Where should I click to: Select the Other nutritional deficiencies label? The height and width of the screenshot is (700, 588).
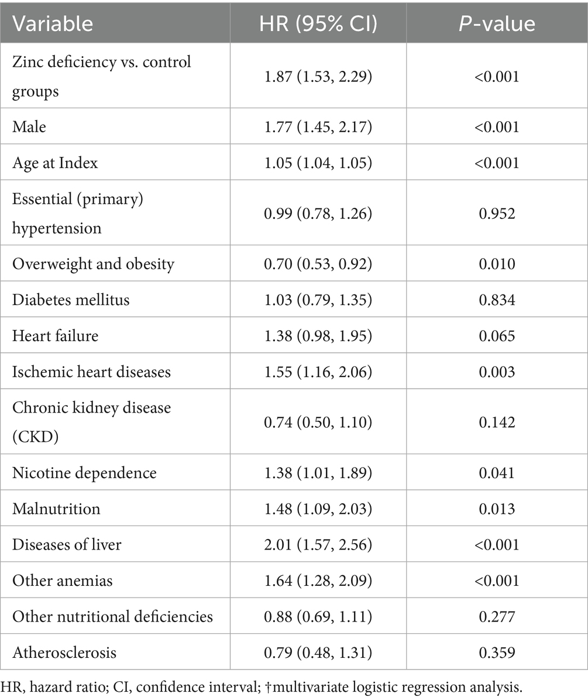click(112, 616)
